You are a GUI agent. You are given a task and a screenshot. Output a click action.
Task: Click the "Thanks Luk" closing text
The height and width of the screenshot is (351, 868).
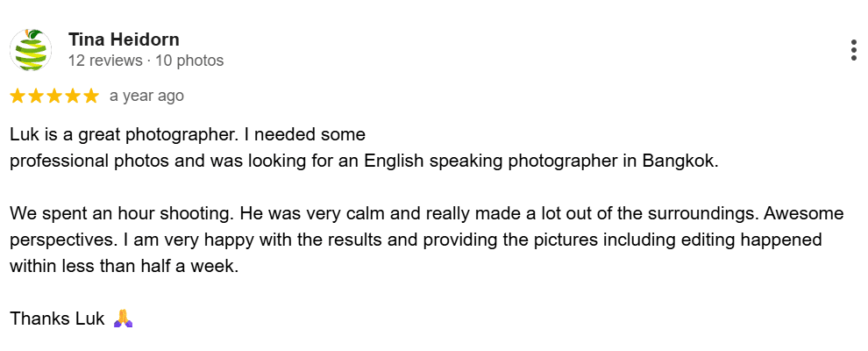[x=58, y=319]
